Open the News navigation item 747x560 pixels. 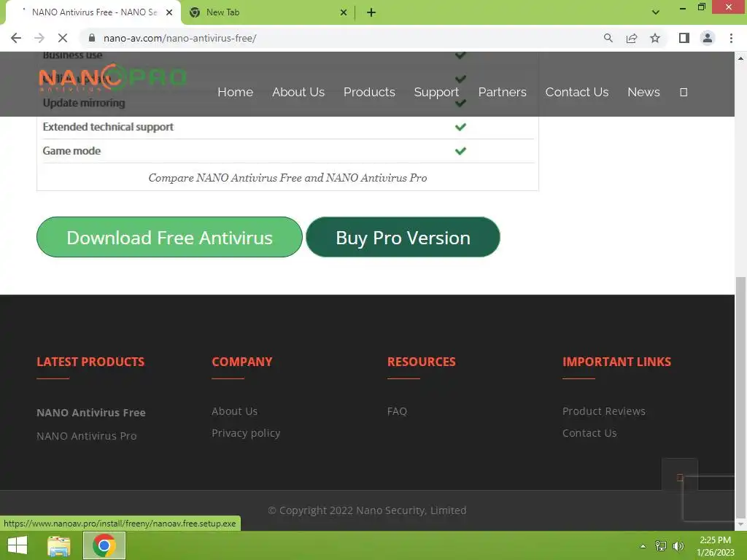click(643, 92)
